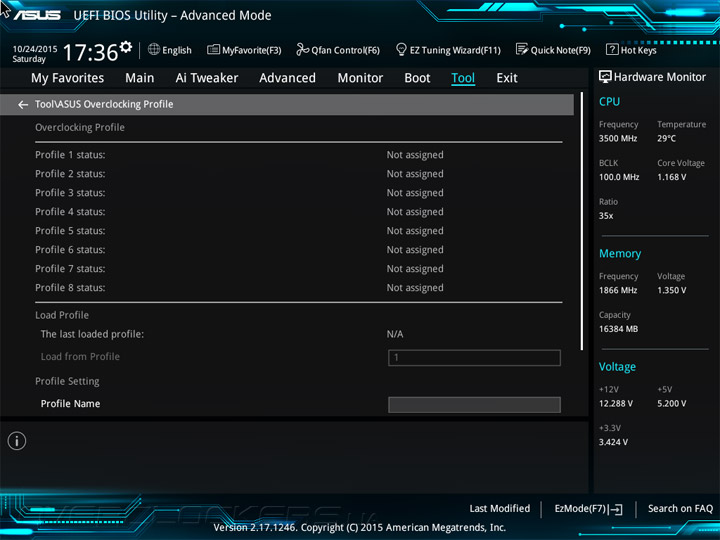Click the ASUS logo
The width and height of the screenshot is (720, 540).
tap(37, 15)
